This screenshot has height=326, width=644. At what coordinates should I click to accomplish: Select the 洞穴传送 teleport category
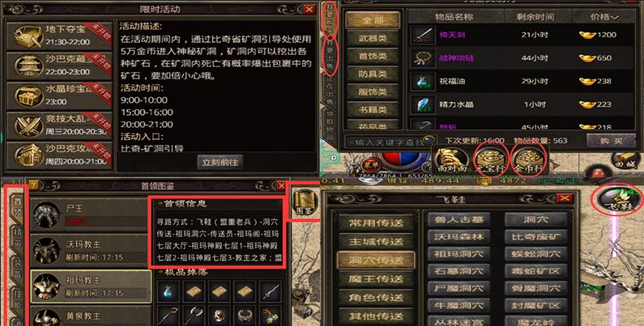coord(376,260)
